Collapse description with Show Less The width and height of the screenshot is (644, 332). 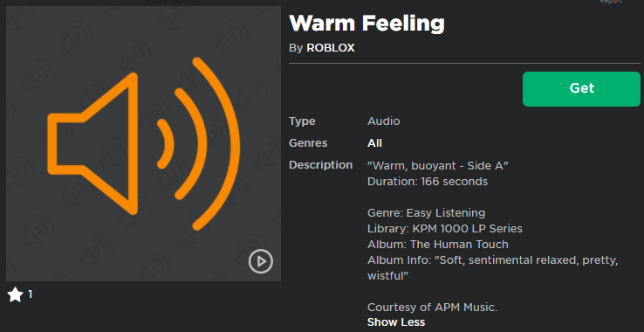pyautogui.click(x=396, y=322)
